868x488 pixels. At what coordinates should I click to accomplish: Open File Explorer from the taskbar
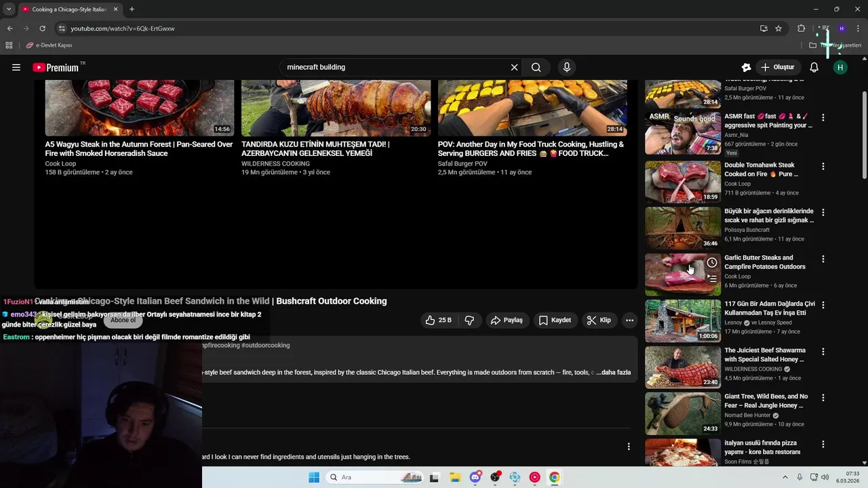pyautogui.click(x=455, y=477)
